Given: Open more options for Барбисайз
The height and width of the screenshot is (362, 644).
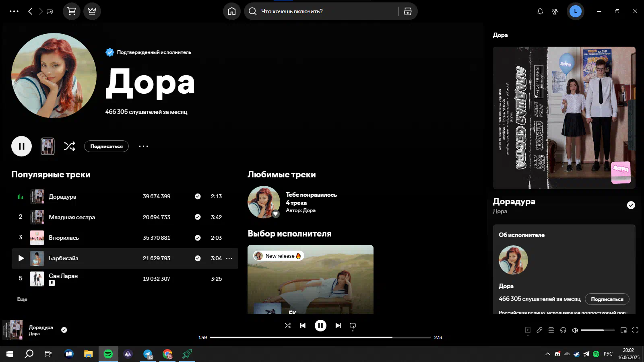Looking at the screenshot, I should (229, 258).
